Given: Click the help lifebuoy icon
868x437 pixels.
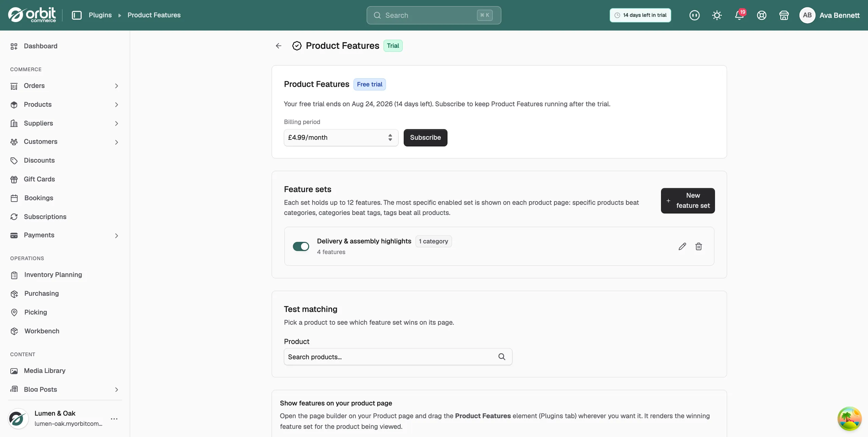Looking at the screenshot, I should pos(762,15).
